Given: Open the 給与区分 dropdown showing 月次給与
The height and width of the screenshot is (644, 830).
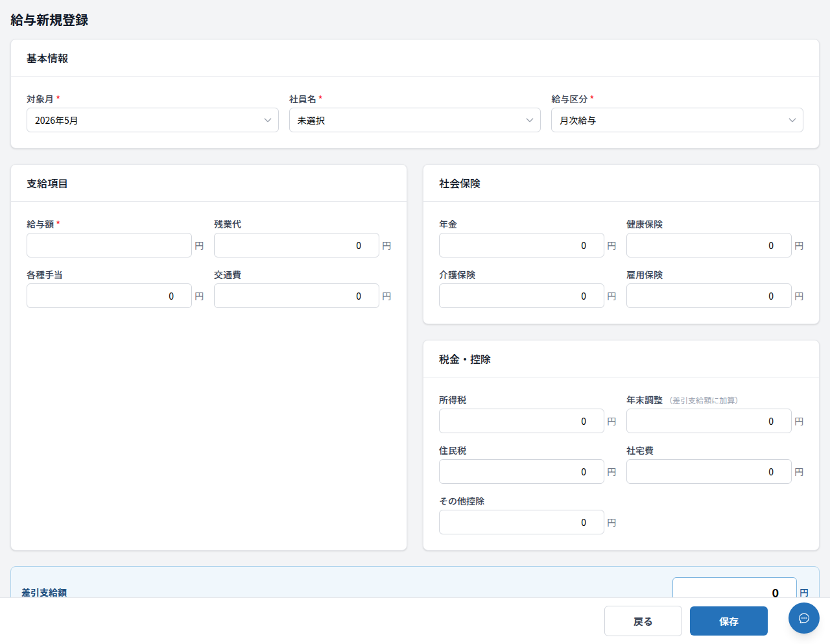Looking at the screenshot, I should (677, 120).
